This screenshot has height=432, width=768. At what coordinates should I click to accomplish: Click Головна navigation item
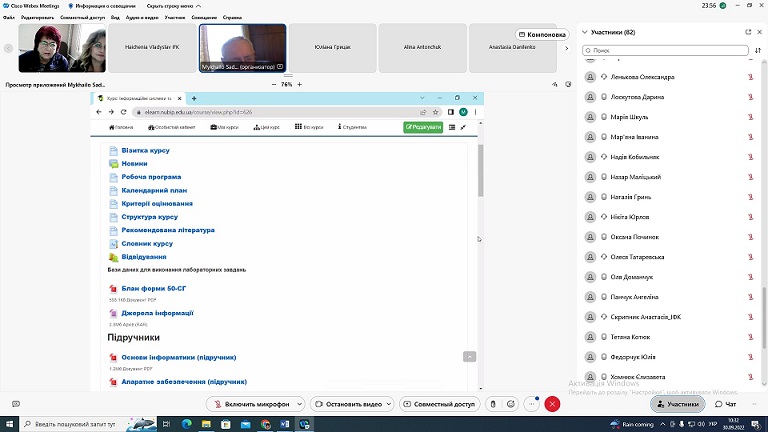pos(121,127)
